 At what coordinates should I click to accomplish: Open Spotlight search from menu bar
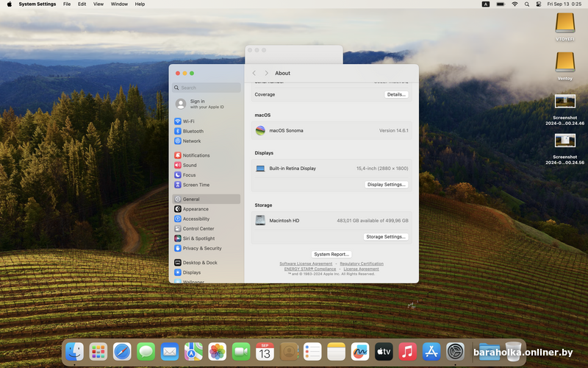pyautogui.click(x=527, y=4)
